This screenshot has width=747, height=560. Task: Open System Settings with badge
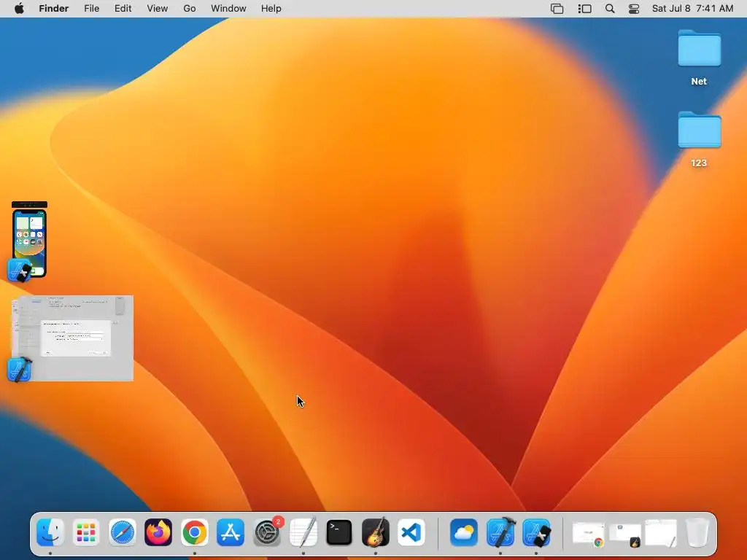(267, 532)
